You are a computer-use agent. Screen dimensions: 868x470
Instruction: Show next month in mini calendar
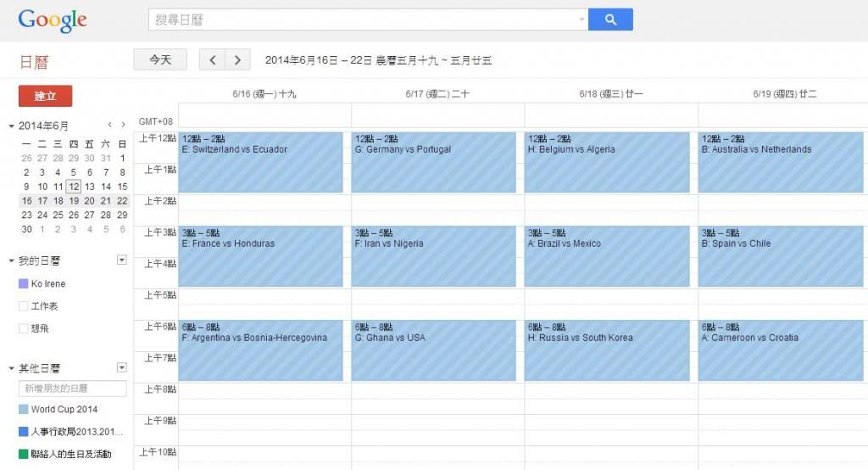(x=124, y=125)
